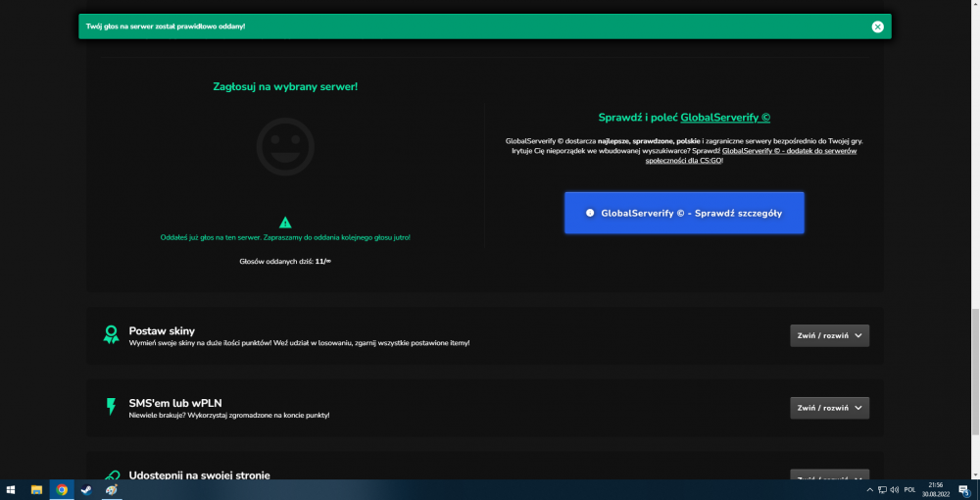The image size is (980, 500).
Task: Collapse or expand the Postaw skiny section
Action: pos(829,335)
